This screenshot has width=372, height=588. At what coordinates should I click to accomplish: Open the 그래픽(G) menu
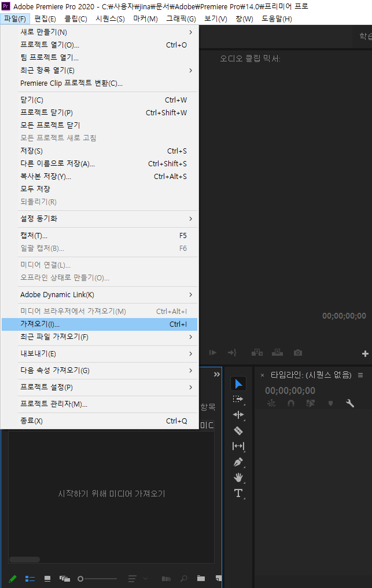tap(181, 19)
